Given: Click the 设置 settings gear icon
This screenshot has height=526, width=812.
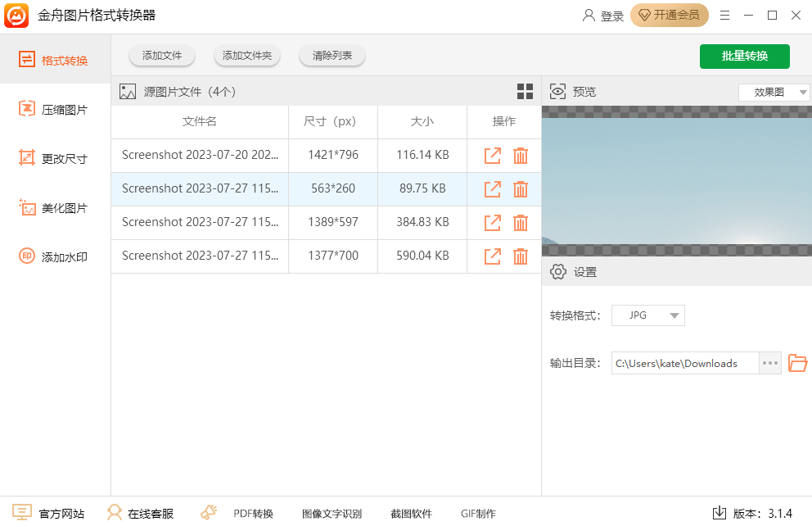Looking at the screenshot, I should [557, 271].
